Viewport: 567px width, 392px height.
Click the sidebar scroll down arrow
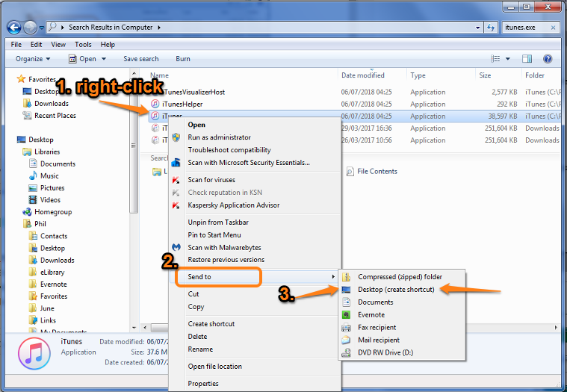click(134, 328)
